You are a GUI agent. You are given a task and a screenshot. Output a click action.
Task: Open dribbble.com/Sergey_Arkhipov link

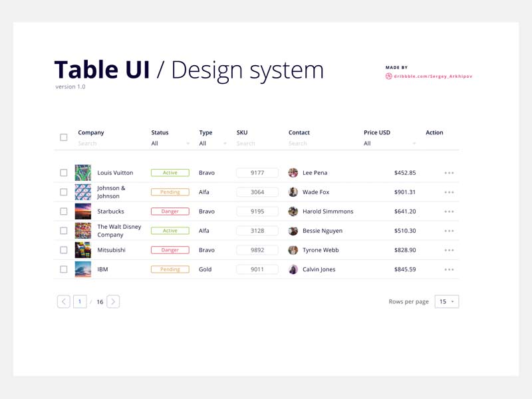point(433,76)
